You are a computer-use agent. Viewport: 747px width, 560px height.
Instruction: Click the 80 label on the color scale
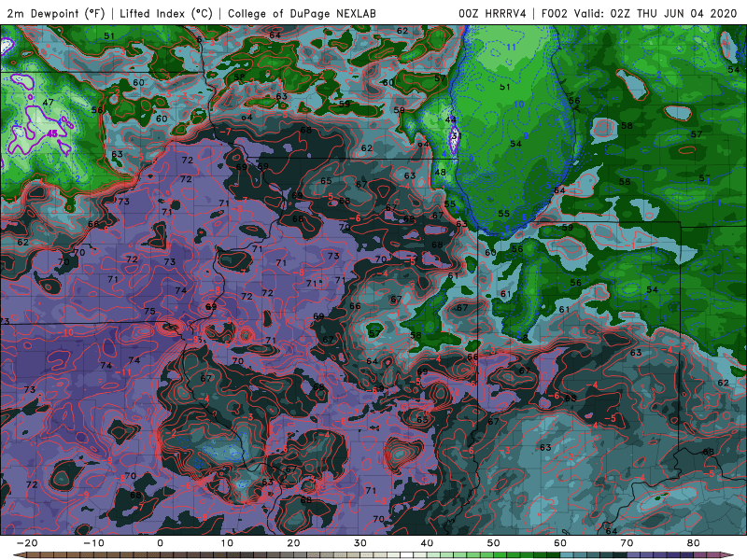694,543
